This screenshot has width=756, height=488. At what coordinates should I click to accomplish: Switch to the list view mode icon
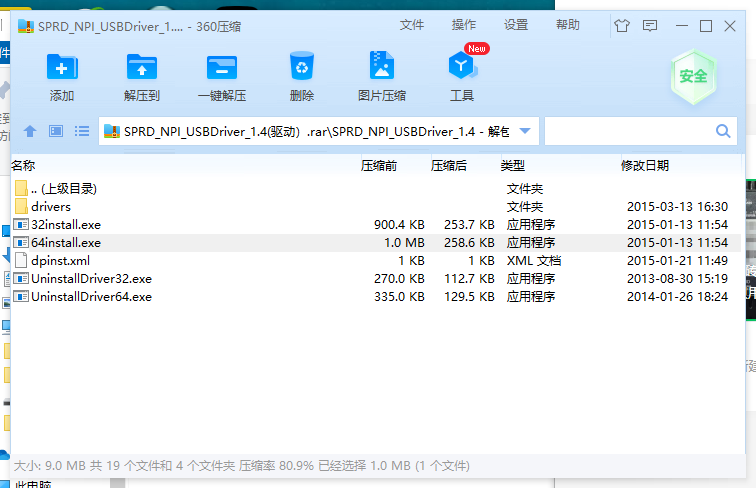(x=82, y=131)
